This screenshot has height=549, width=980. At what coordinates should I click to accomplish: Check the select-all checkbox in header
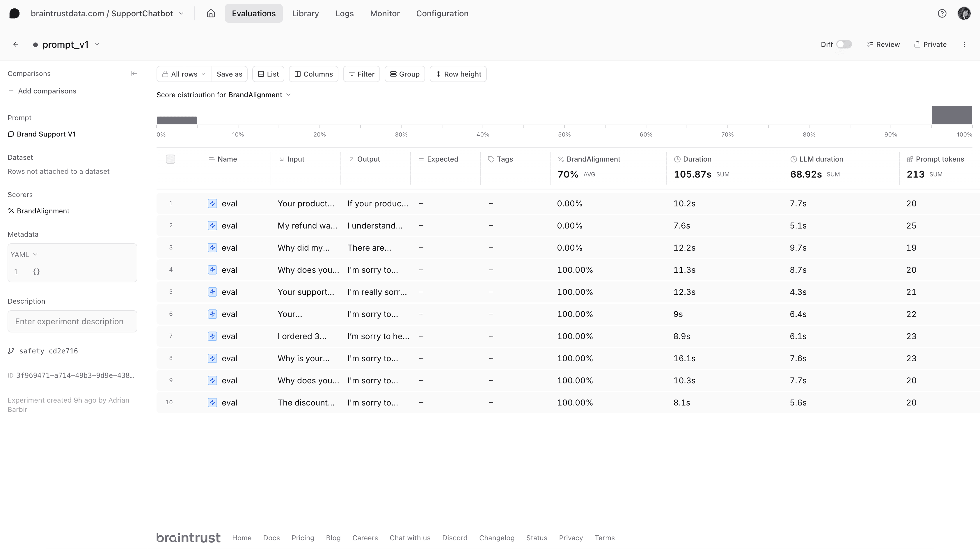(x=170, y=159)
